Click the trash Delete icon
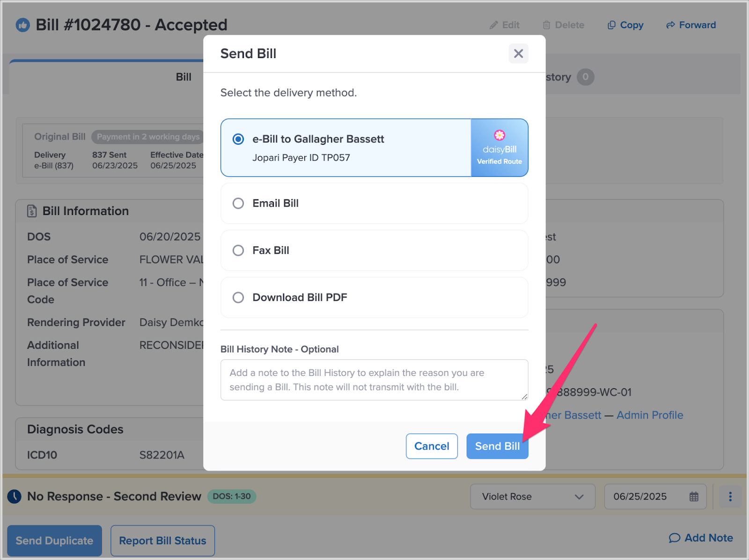Image resolution: width=749 pixels, height=560 pixels. pyautogui.click(x=546, y=25)
